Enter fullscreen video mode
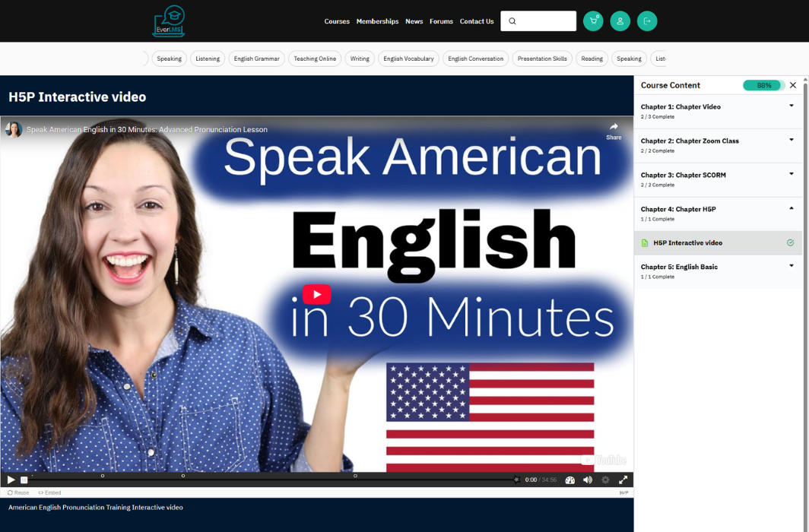The height and width of the screenshot is (532, 809). click(623, 480)
